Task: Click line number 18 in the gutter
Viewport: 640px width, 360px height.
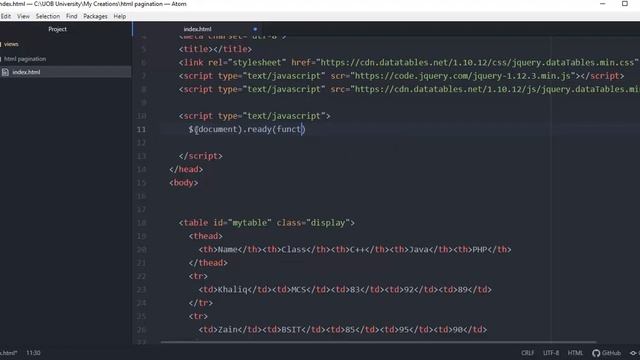Action: 141,223
